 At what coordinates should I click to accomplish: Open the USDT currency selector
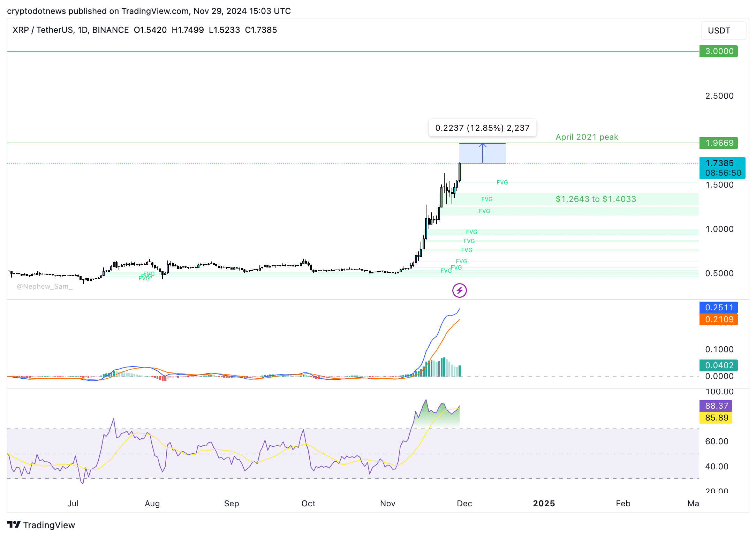coord(724,31)
